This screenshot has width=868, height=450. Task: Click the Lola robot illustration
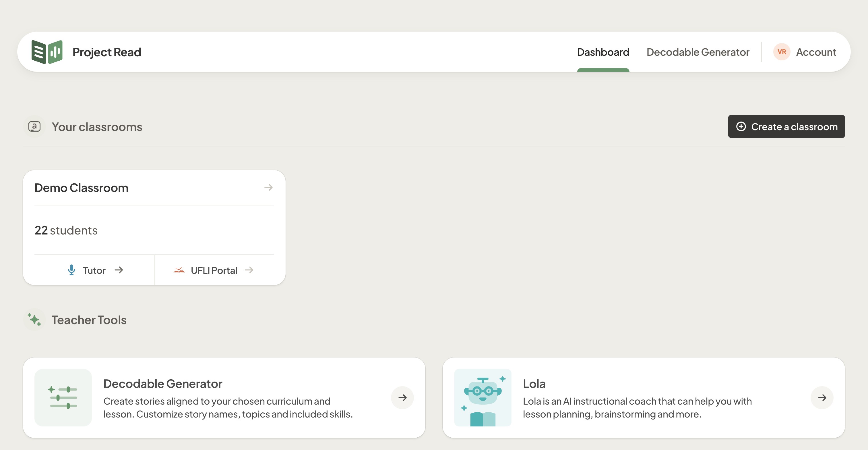click(483, 397)
